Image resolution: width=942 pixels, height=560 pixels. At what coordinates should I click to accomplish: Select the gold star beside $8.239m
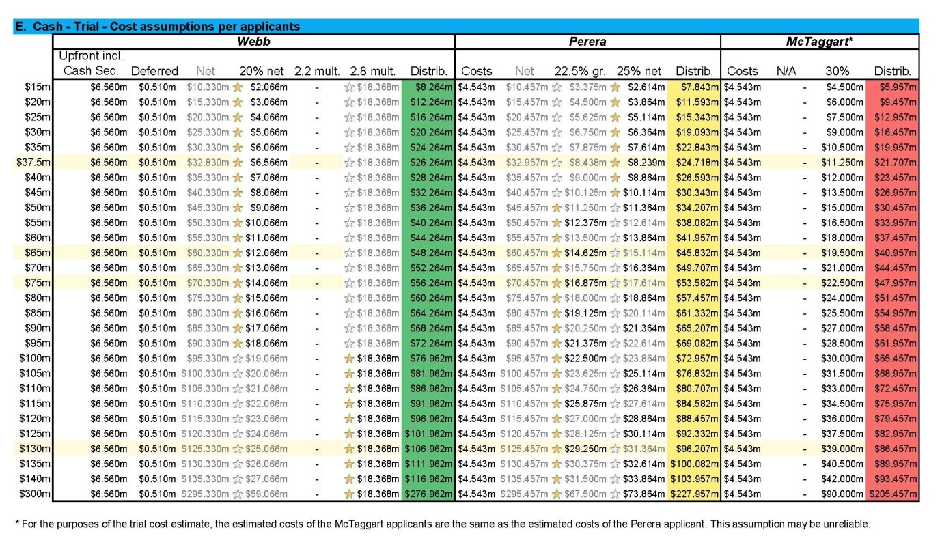(615, 163)
